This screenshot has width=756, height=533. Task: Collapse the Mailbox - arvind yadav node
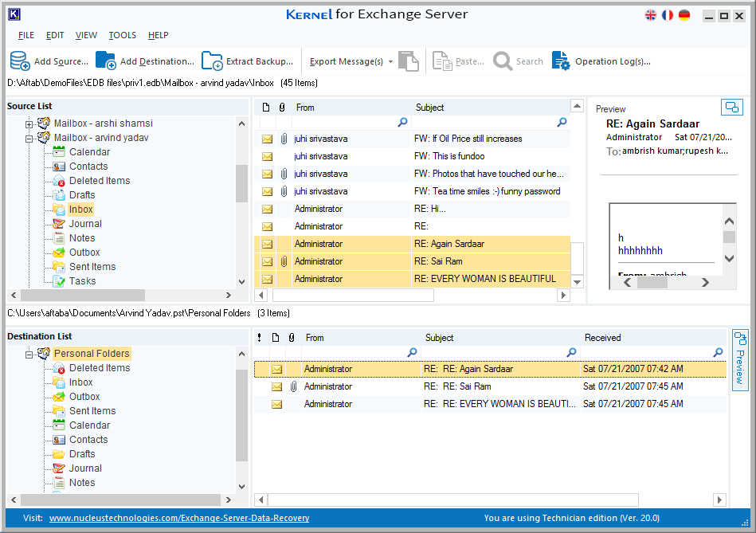(x=29, y=139)
